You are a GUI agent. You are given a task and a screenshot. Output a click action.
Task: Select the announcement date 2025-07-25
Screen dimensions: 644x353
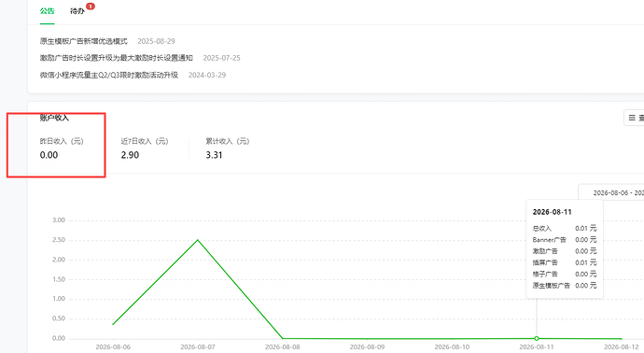click(221, 58)
